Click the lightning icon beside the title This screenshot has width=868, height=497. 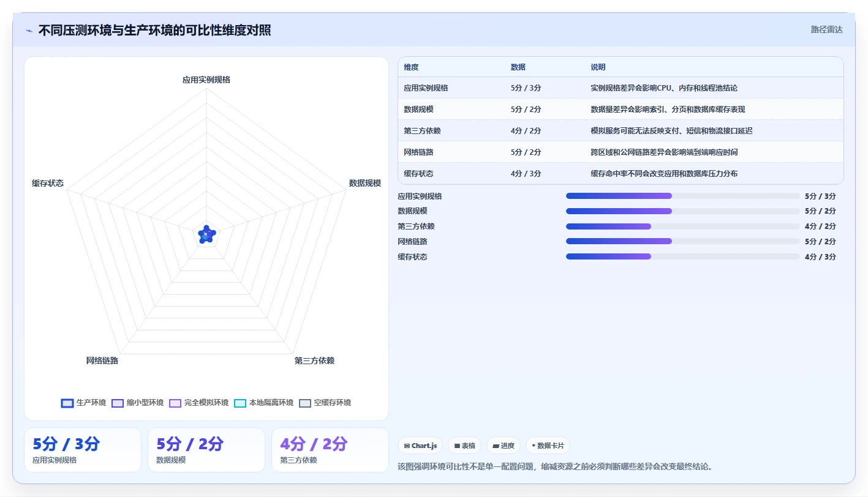(29, 31)
